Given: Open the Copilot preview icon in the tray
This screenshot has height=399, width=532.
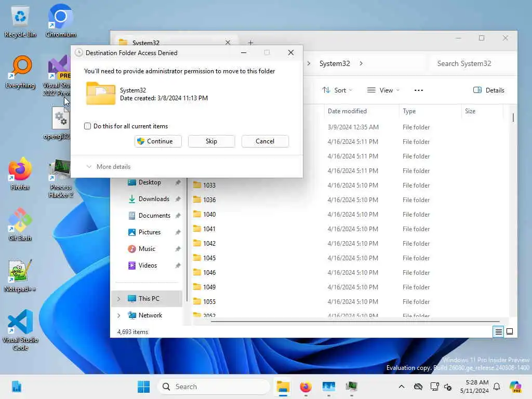Looking at the screenshot, I should 515,387.
